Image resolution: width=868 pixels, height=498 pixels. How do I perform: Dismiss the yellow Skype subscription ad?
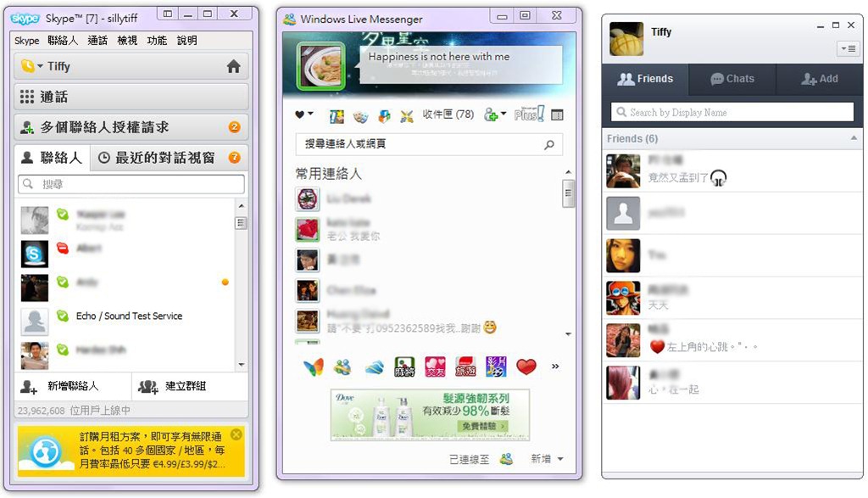(236, 434)
